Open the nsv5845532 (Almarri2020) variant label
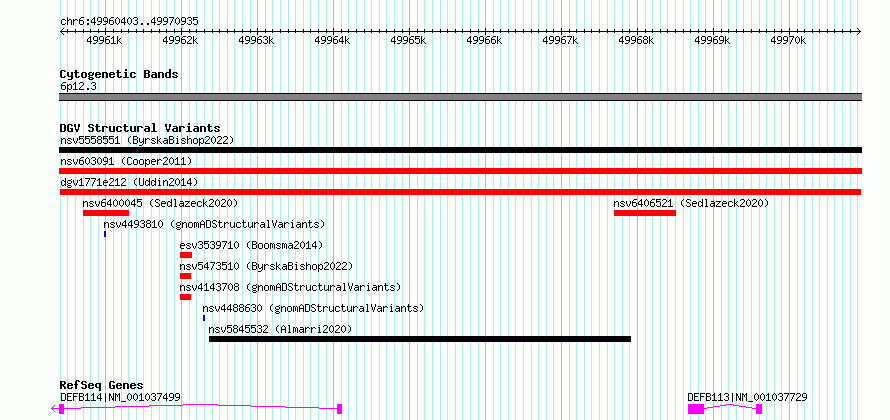The image size is (890, 420). click(280, 329)
